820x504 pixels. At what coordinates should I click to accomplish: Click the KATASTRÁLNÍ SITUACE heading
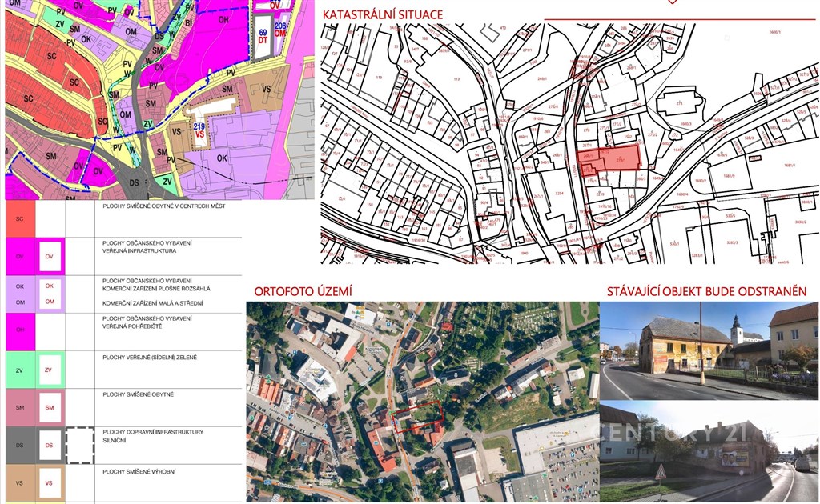pos(382,14)
